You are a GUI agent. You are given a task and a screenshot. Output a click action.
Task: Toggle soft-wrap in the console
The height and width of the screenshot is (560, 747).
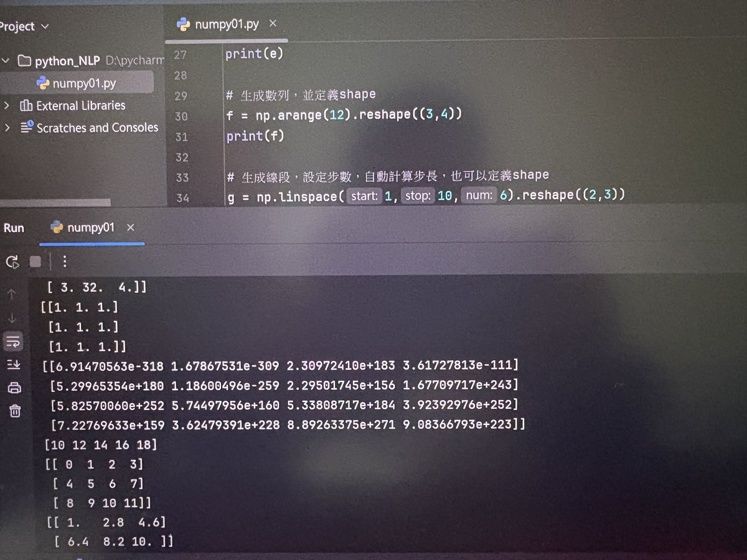pos(12,341)
